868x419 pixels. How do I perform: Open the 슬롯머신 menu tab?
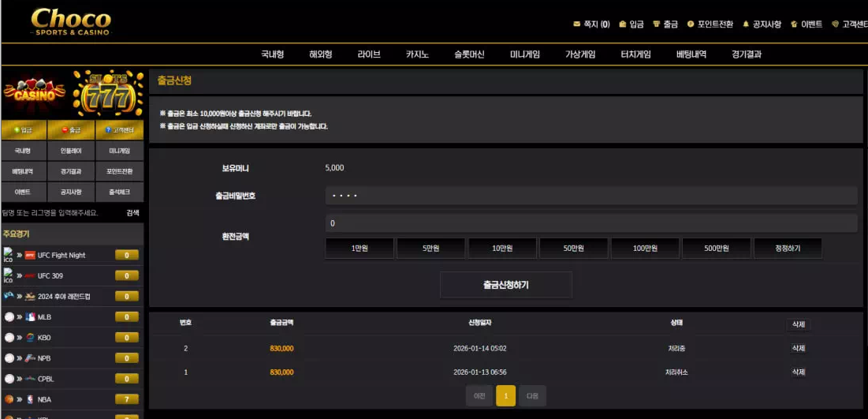coord(469,54)
